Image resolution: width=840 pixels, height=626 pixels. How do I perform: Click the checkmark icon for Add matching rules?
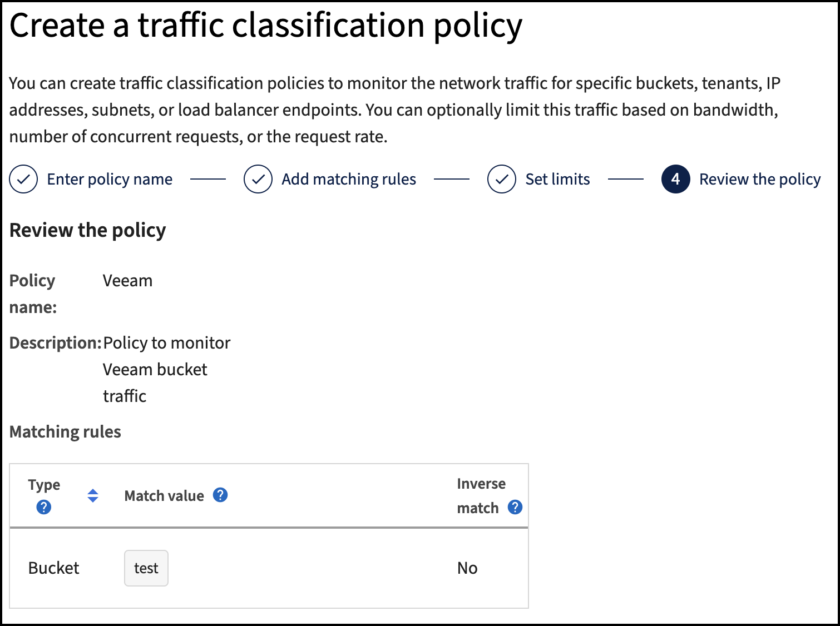click(258, 179)
